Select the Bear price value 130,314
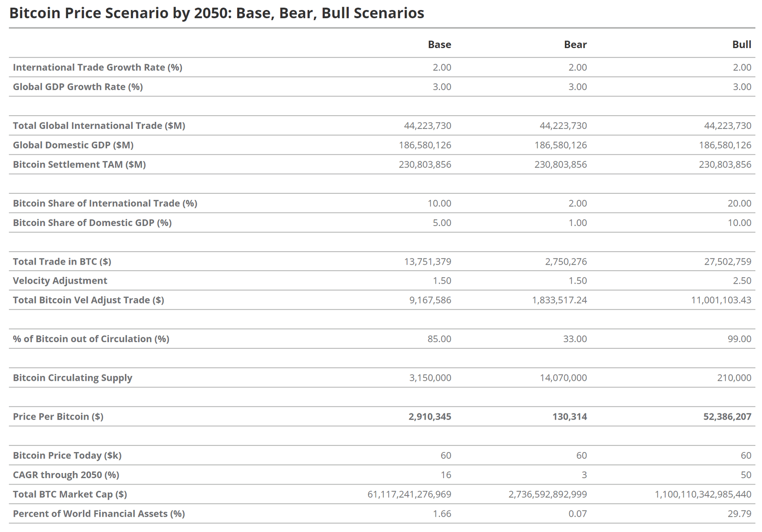Screen dimensions: 762x532 pyautogui.click(x=569, y=417)
